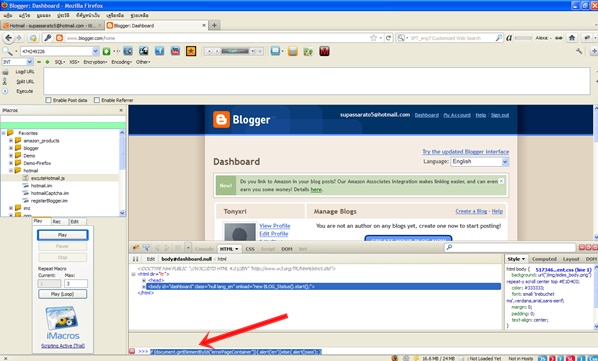Image resolution: width=598 pixels, height=361 pixels.
Task: Click the orange Blogger site icon in address bar
Action: [x=59, y=38]
